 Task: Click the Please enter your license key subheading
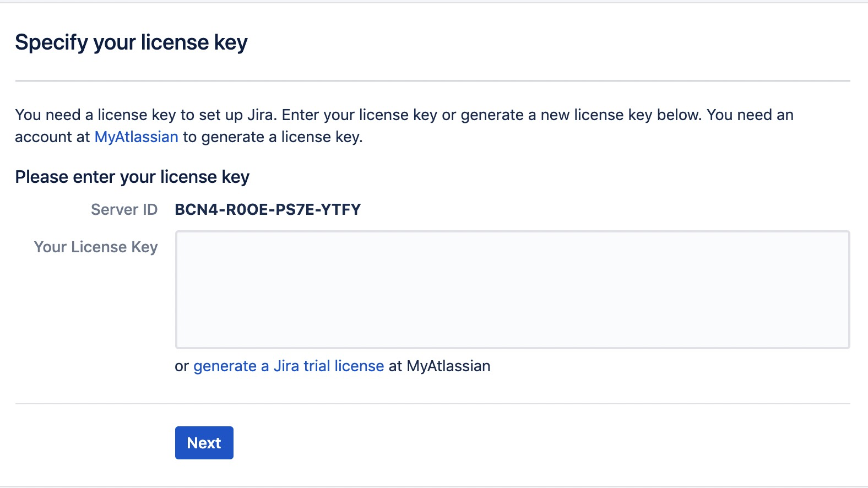[x=132, y=177]
